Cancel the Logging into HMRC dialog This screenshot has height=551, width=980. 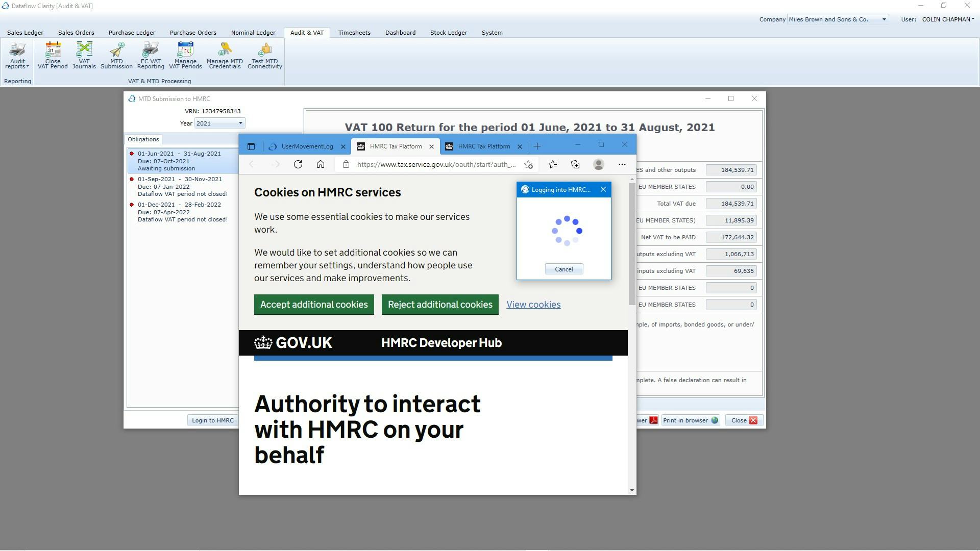563,269
